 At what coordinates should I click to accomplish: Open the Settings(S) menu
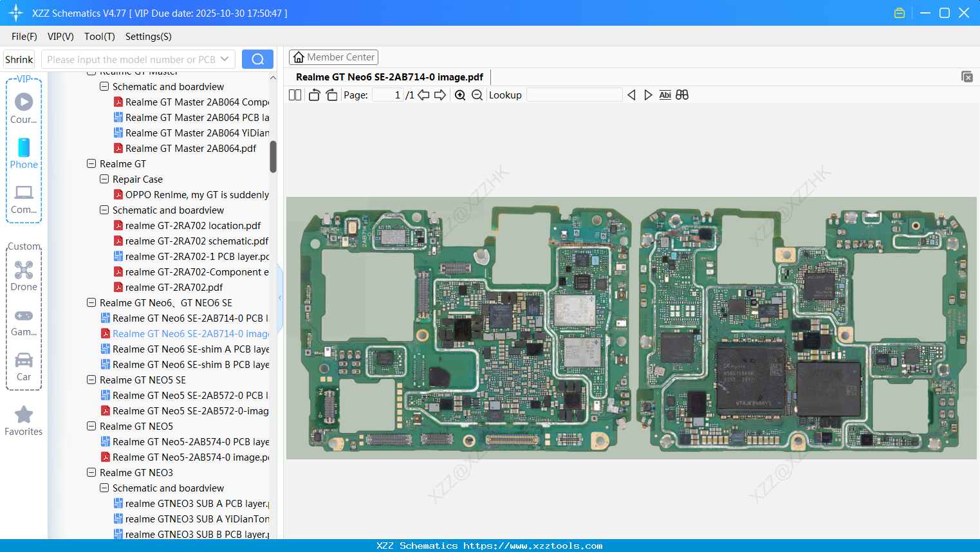pos(148,37)
